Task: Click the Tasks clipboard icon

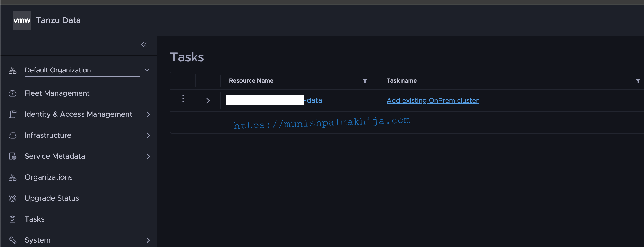Action: click(13, 219)
